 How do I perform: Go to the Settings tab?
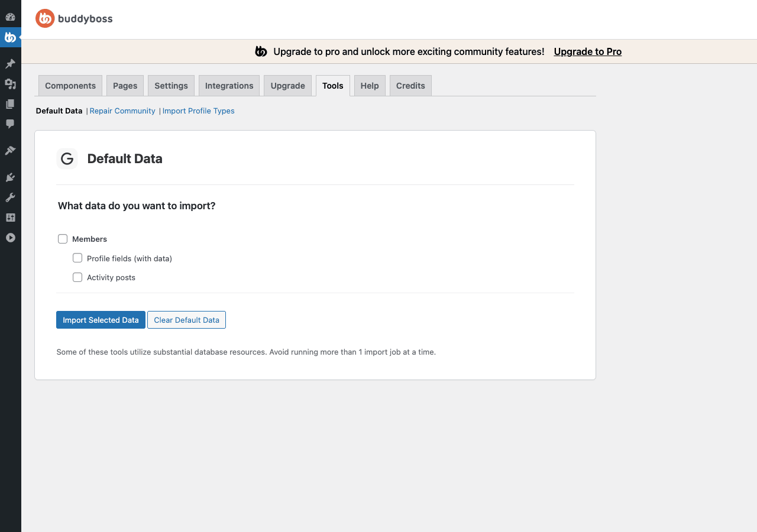coord(171,86)
